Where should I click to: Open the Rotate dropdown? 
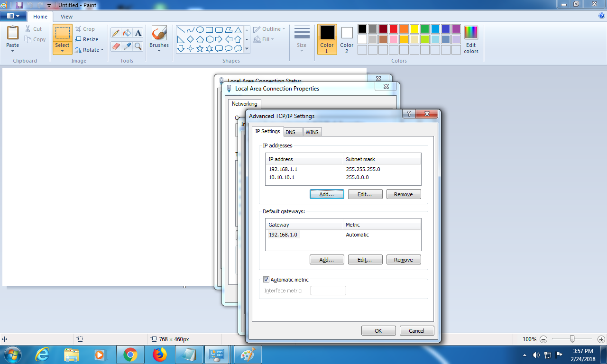coord(90,50)
